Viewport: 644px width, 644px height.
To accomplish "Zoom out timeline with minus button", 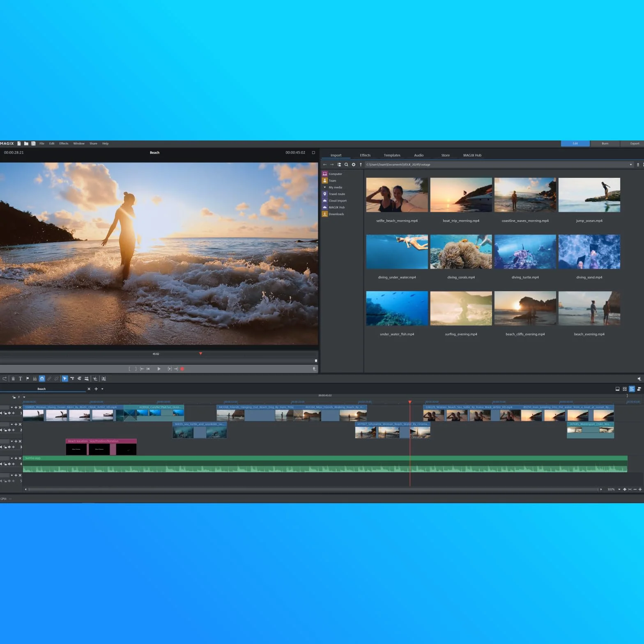I will click(x=635, y=490).
